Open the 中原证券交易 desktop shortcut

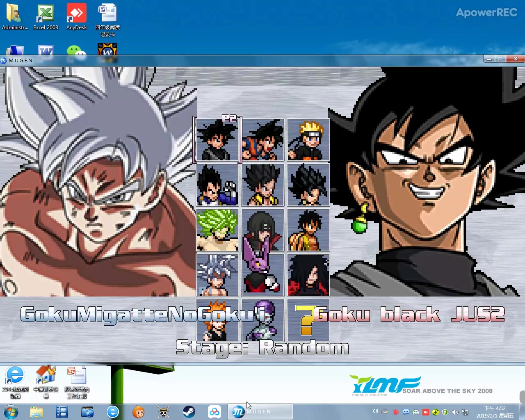tap(46, 382)
